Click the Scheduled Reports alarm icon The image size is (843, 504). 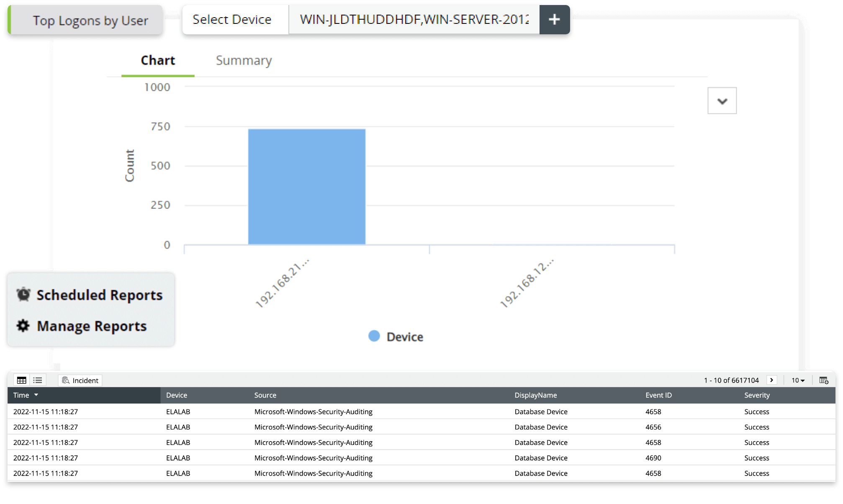[23, 295]
